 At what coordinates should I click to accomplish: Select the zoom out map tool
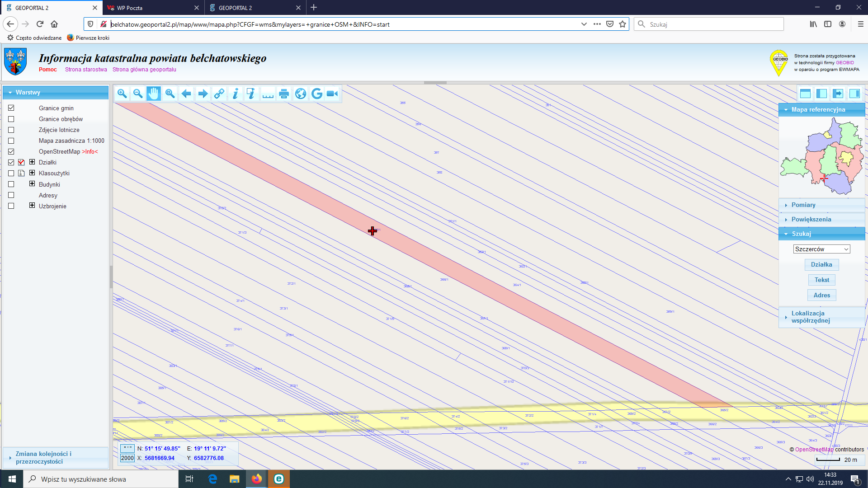138,94
